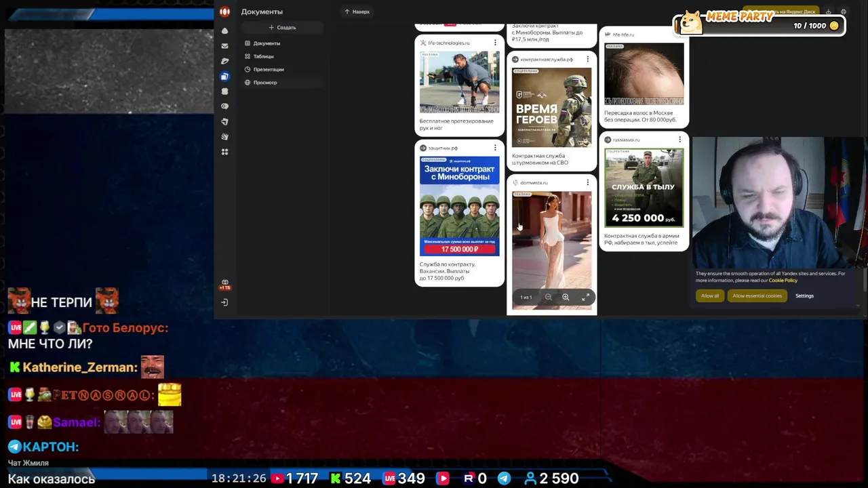Viewport: 868px width, 488px height.
Task: Click the Создать create button
Action: pyautogui.click(x=282, y=28)
